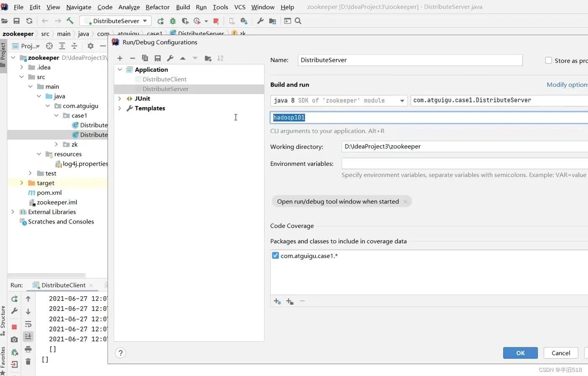Click main class field com.atguigu.case1.DistributeServer
588x376 pixels.
point(499,100)
